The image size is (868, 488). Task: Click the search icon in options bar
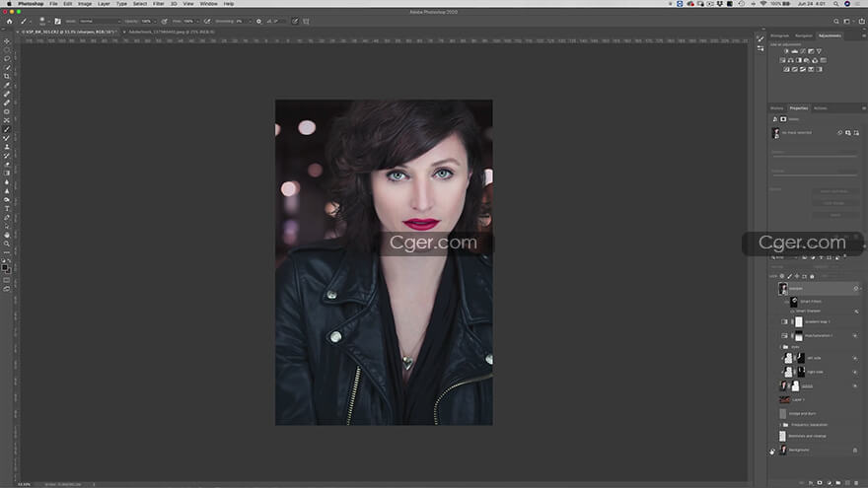836,21
